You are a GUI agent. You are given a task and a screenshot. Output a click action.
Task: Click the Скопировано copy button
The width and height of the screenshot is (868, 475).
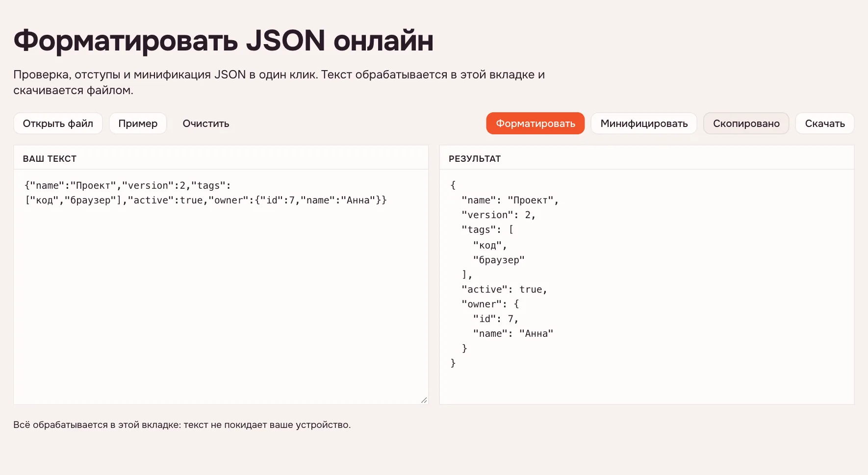coord(746,124)
